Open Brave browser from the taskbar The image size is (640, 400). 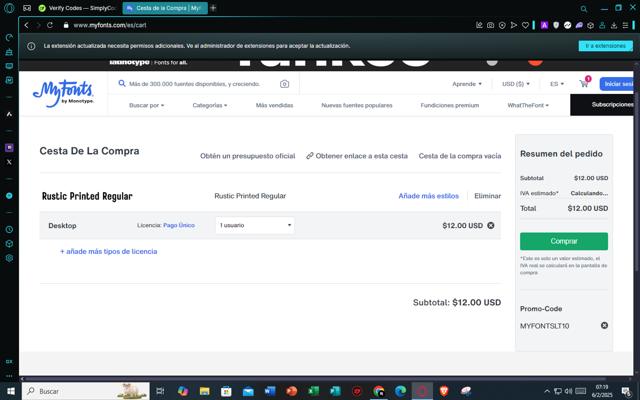[444, 391]
